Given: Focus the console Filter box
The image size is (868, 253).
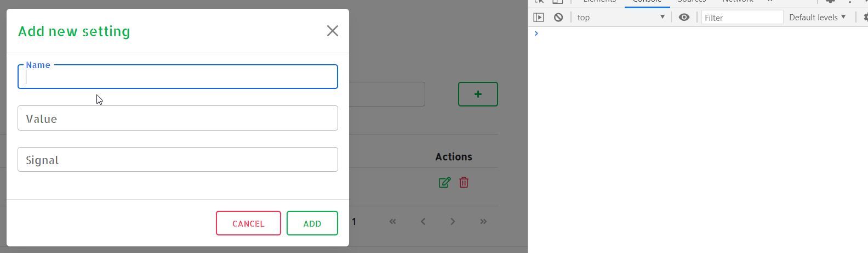Looking at the screenshot, I should click(x=742, y=18).
